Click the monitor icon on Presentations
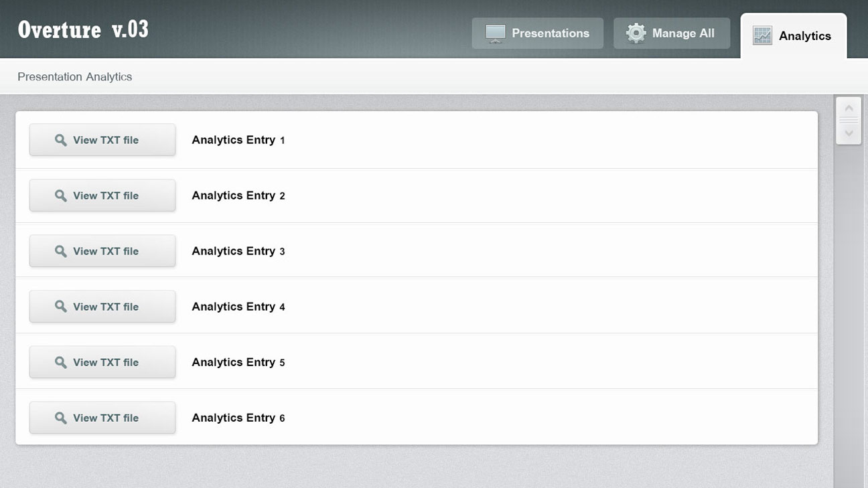868x488 pixels. tap(495, 33)
